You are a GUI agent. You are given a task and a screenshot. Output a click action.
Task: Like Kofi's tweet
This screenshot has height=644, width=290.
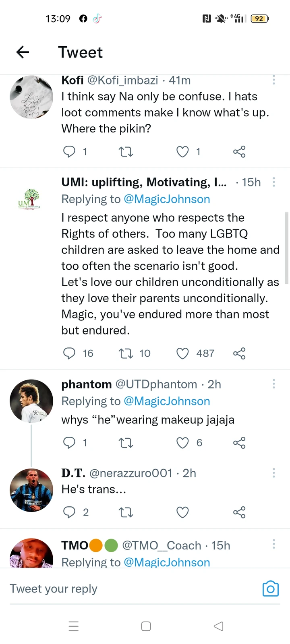point(182,152)
